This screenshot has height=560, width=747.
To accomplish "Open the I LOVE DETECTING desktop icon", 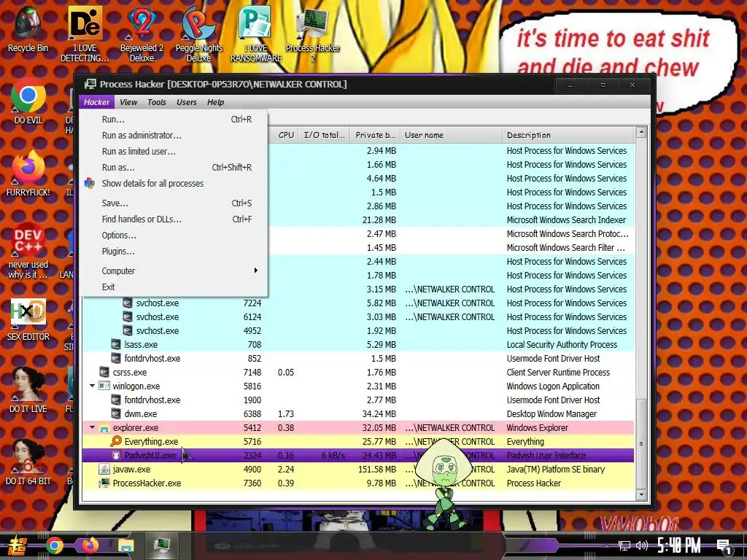I will 85,34.
